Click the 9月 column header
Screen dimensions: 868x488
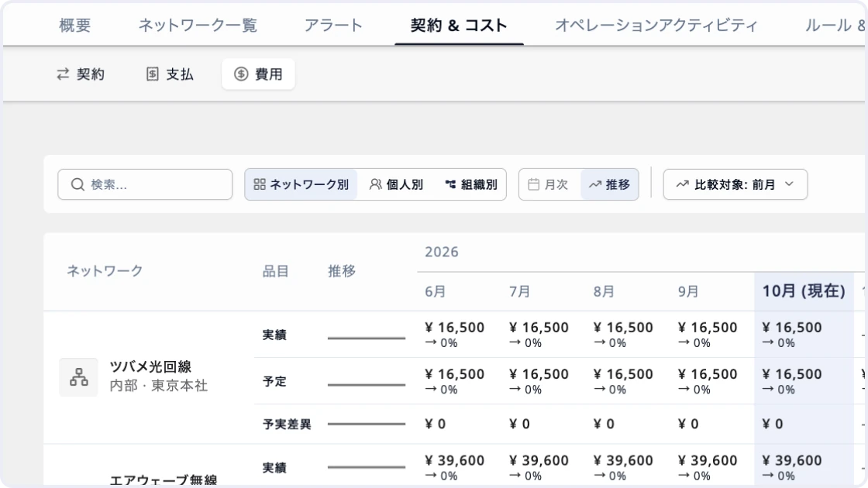pyautogui.click(x=688, y=291)
